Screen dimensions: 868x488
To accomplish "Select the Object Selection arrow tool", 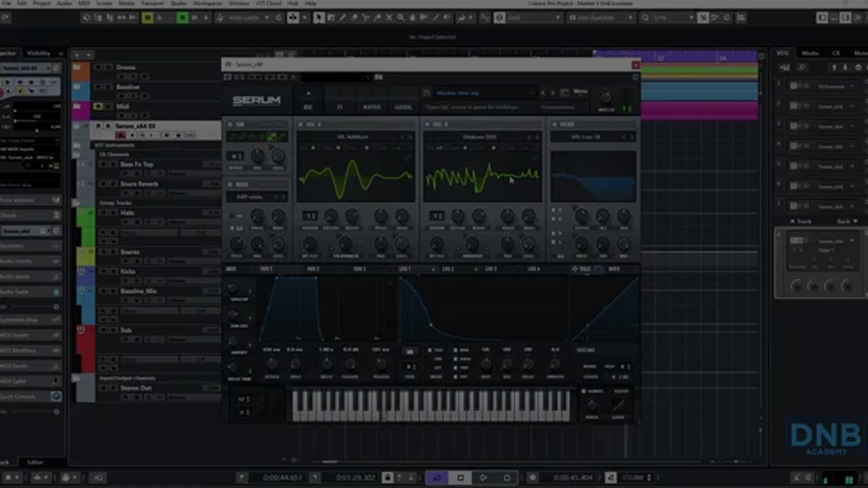I will (x=319, y=18).
